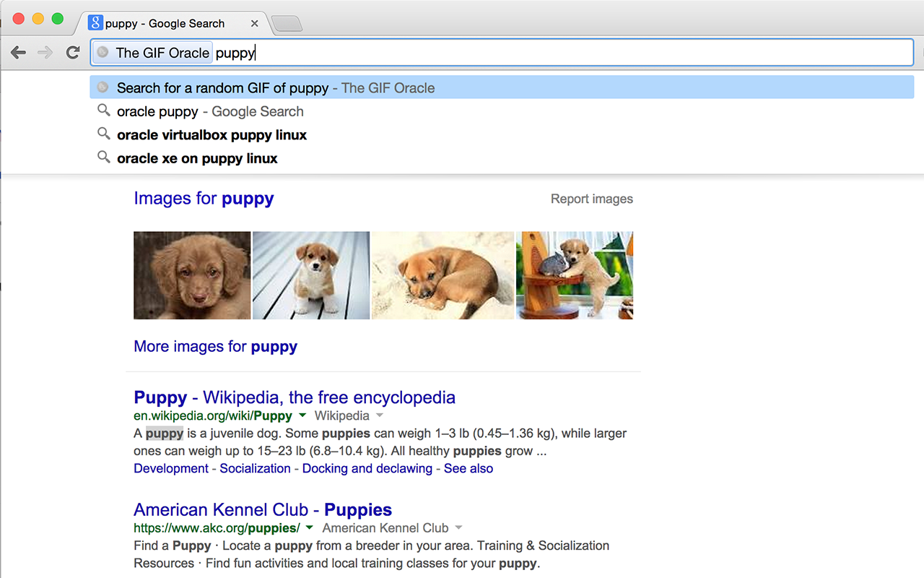Expand green arrow after en.wikipedia.org/wiki/Puppy
Viewport: 924px width, 578px height.
coord(302,415)
